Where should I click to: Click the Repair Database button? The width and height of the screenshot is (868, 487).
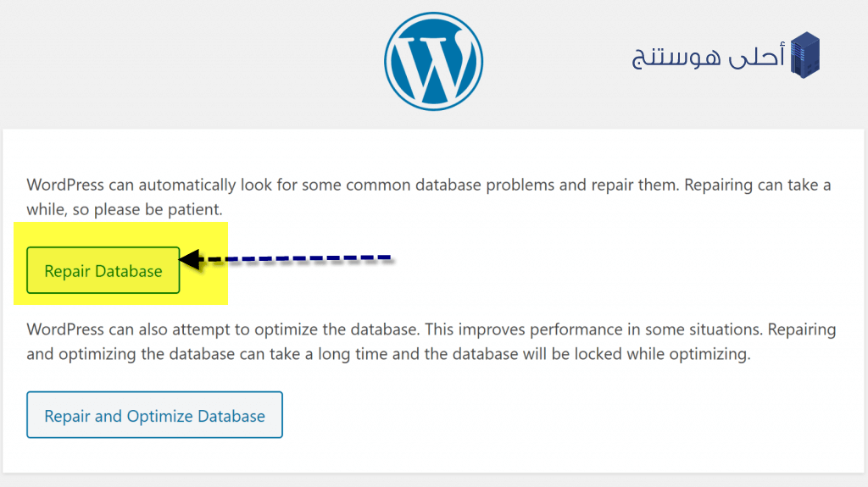point(103,271)
